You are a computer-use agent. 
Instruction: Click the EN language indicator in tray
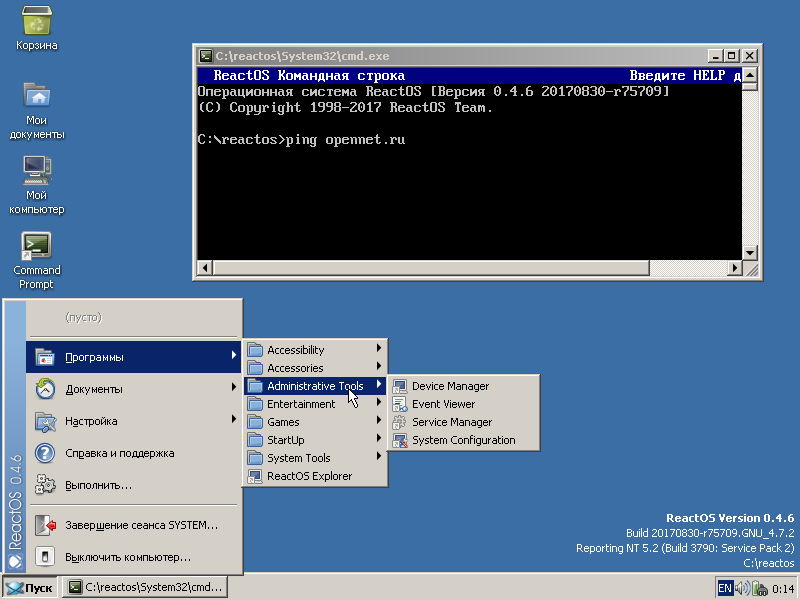coord(725,588)
